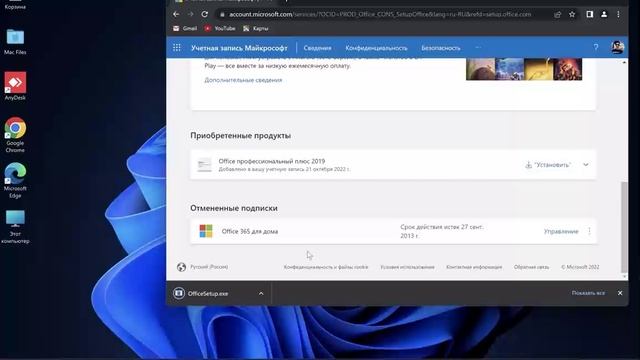Open Gmail bookmark
The height and width of the screenshot is (360, 640).
pos(185,29)
